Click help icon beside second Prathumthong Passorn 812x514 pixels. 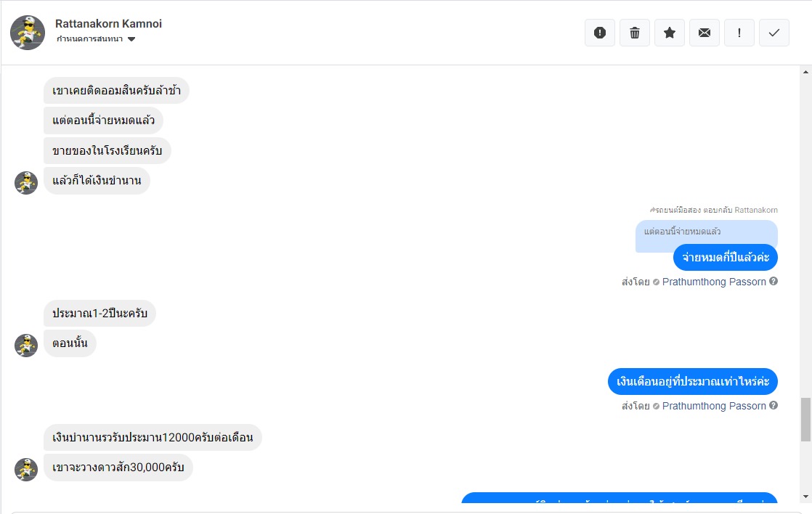774,405
